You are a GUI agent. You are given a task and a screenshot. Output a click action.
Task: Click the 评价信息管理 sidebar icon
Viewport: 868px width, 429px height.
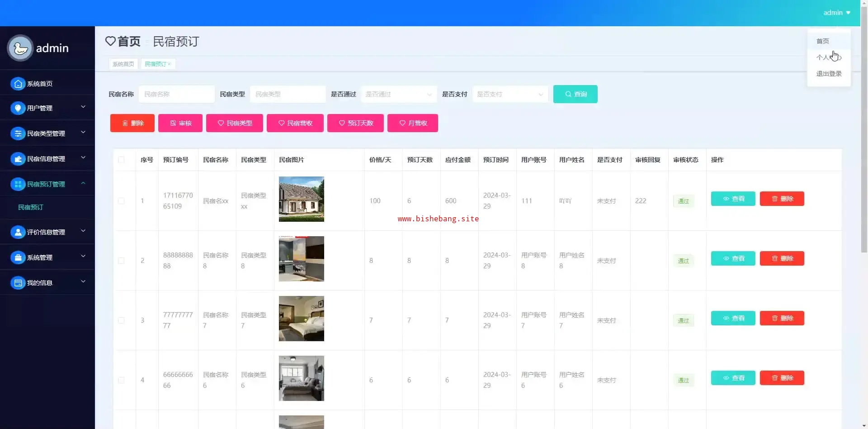click(18, 232)
